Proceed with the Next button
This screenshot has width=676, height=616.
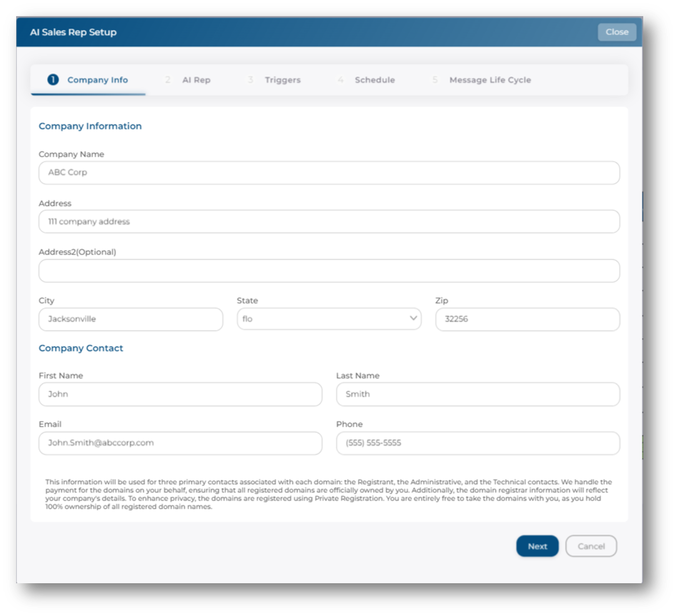click(537, 546)
